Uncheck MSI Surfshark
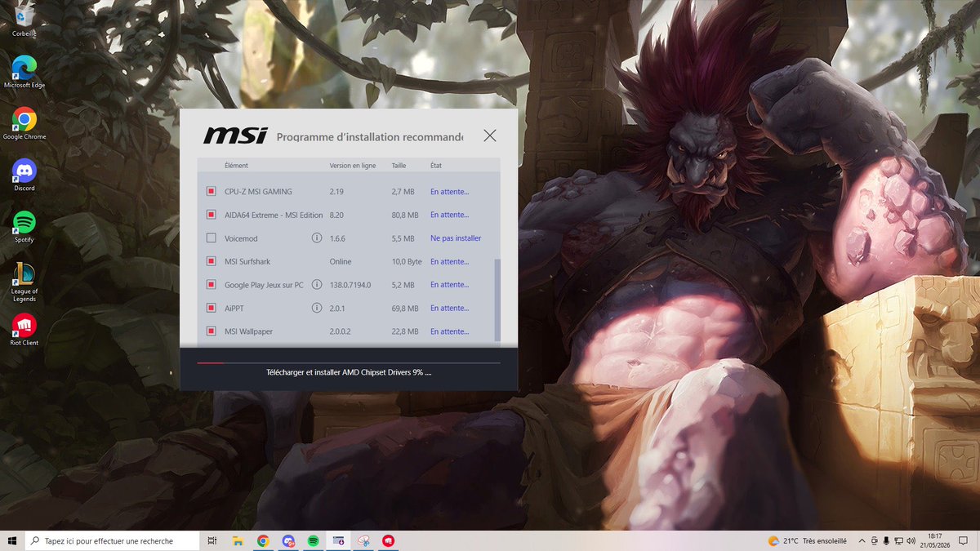The image size is (980, 551). [211, 261]
